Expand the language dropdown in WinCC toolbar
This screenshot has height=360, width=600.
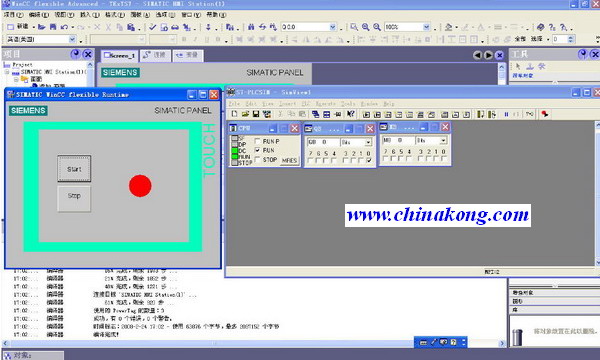point(72,39)
